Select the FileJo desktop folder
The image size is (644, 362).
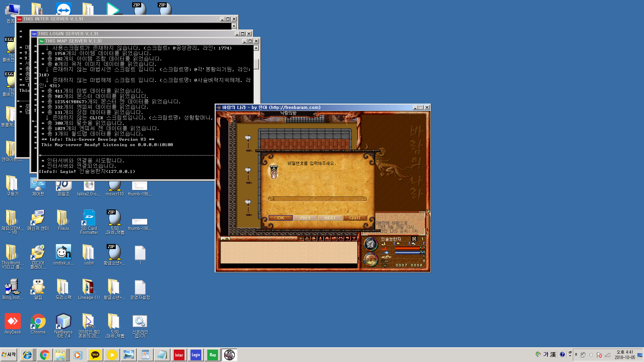63,220
